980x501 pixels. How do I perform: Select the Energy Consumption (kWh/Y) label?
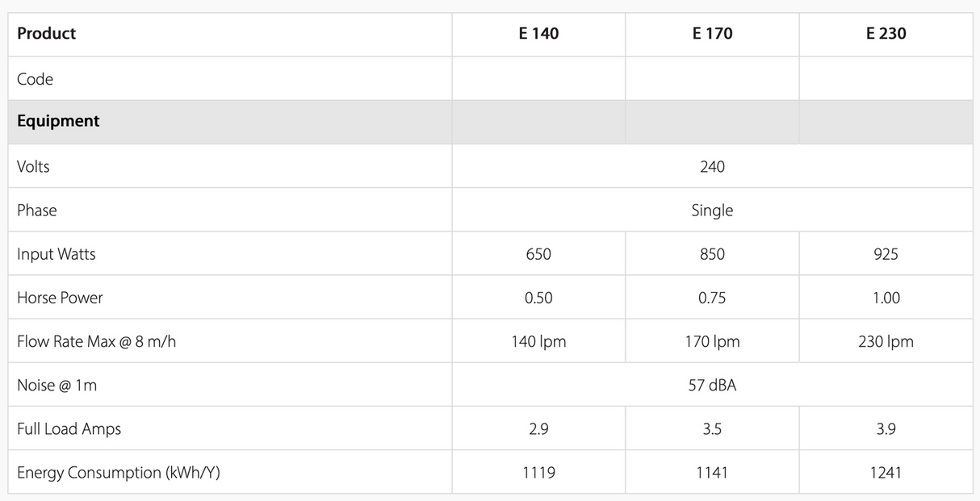pyautogui.click(x=118, y=473)
